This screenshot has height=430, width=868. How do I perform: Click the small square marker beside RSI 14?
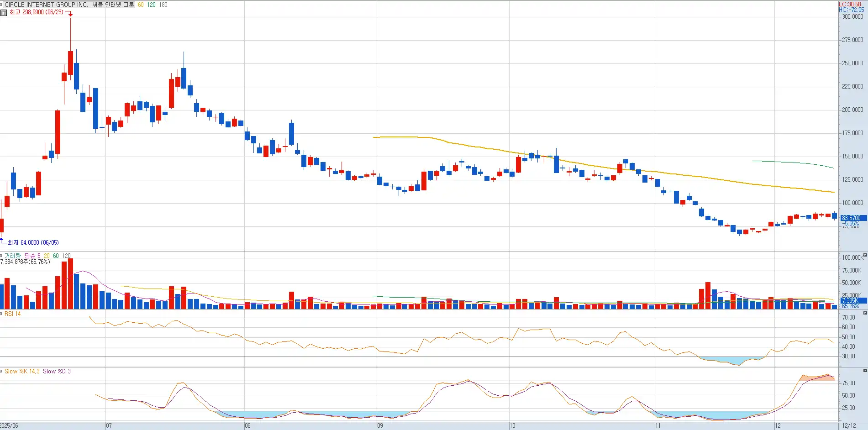pyautogui.click(x=2, y=314)
